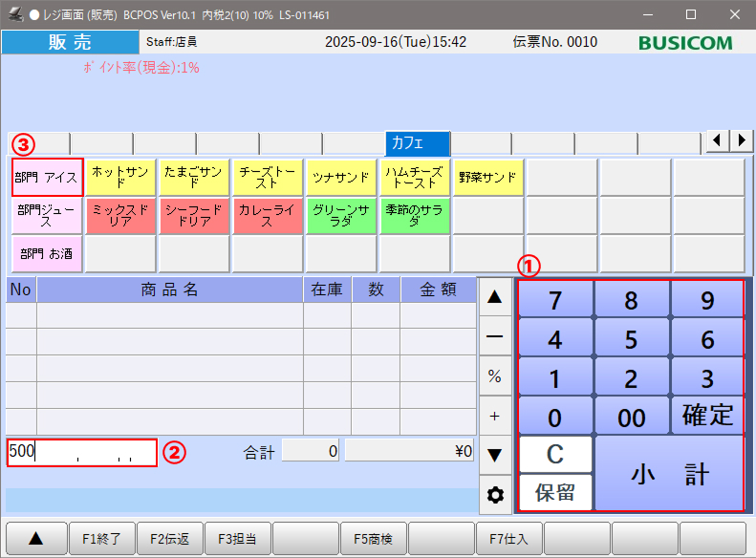
Task: Add グリーンサラダ to the order
Action: 341,215
